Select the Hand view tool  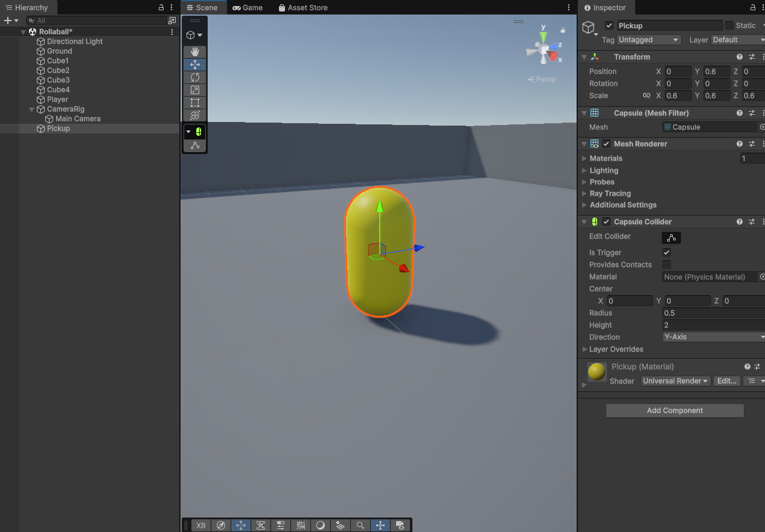pos(194,52)
